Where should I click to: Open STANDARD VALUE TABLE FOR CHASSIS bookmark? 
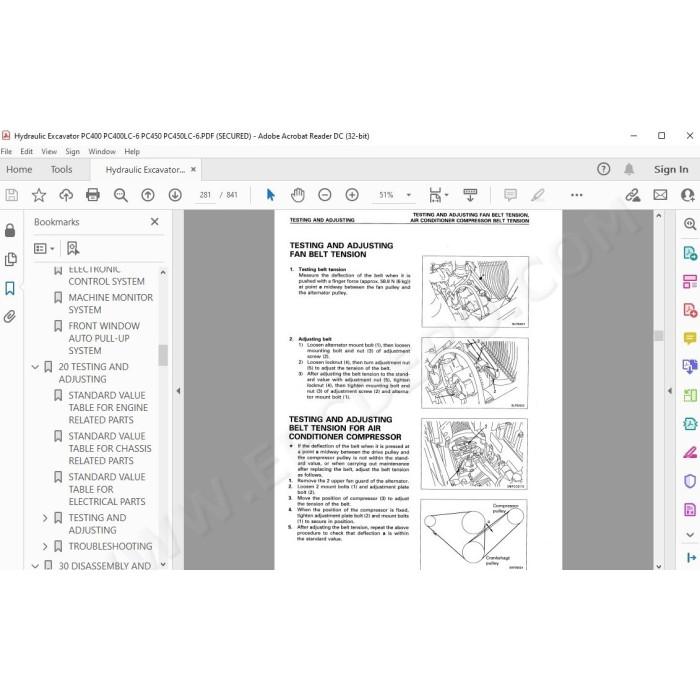(110, 448)
